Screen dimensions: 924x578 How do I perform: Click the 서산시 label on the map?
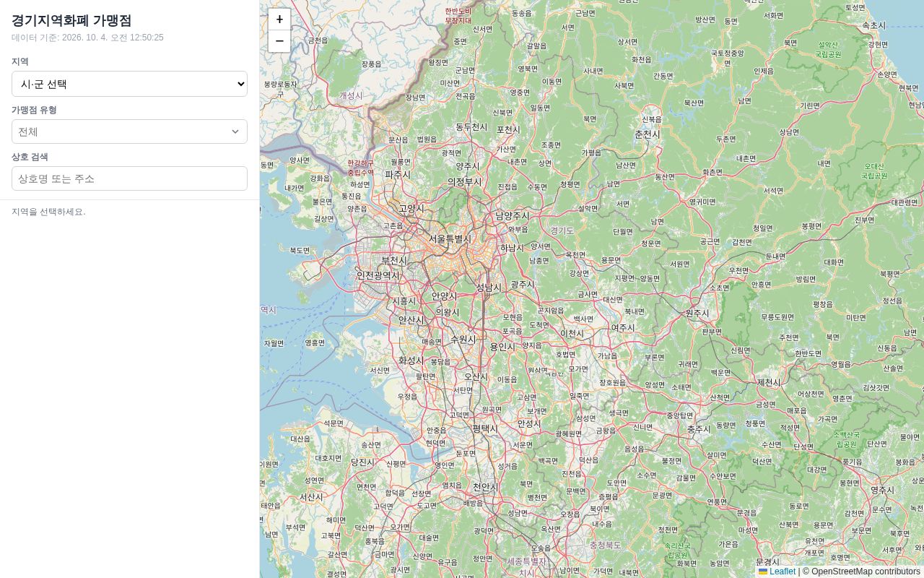click(311, 497)
